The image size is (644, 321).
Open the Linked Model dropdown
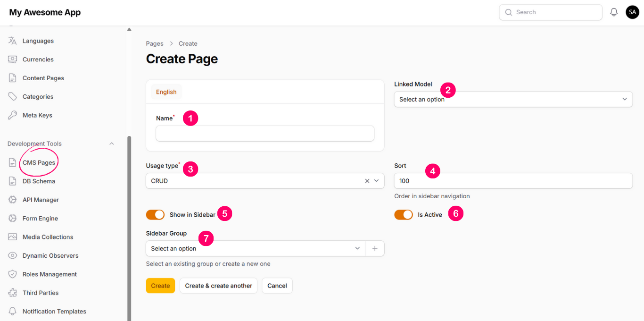coord(513,100)
